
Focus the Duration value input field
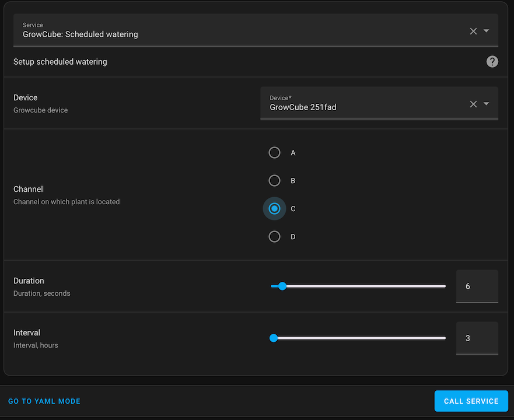tap(477, 286)
